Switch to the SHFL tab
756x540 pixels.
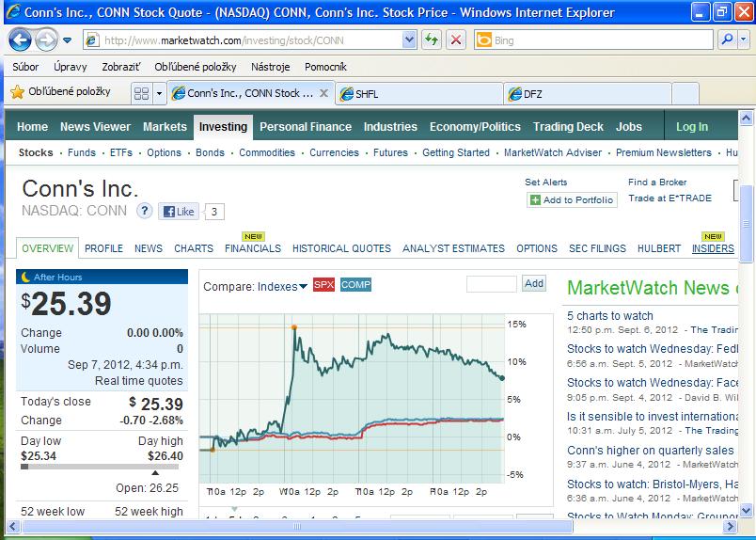[x=418, y=94]
